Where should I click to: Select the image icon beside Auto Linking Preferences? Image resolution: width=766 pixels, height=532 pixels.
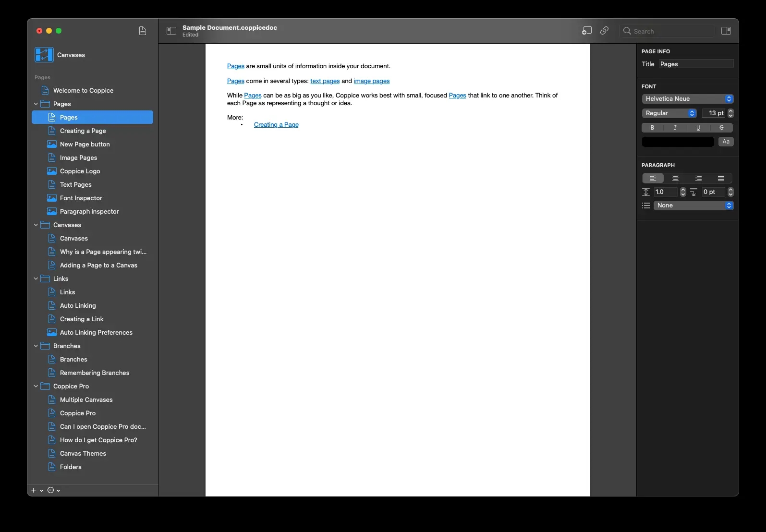(x=52, y=332)
